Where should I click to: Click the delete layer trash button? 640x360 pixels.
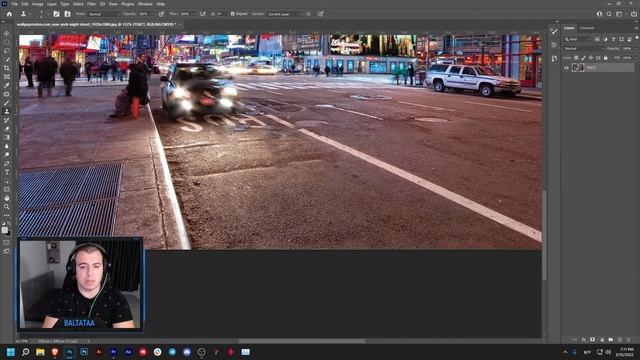coord(629,340)
